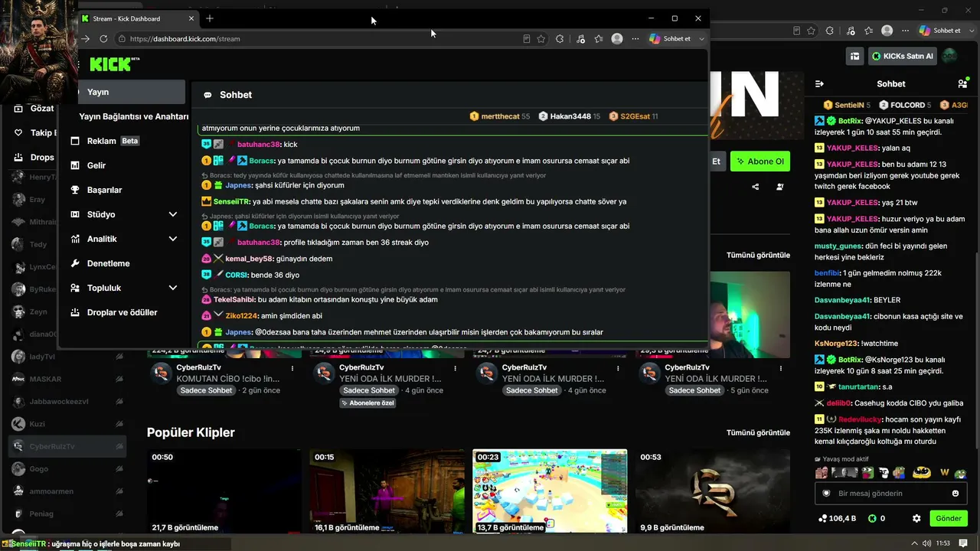Viewport: 980px width, 551px height.
Task: Reload the Kick Dashboard page
Action: point(103,39)
